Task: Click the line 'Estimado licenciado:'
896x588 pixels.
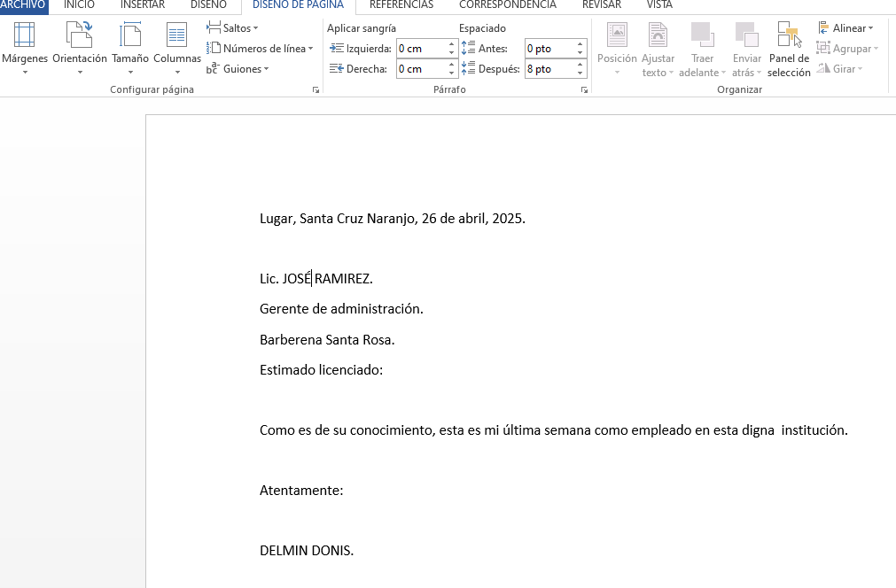Action: tap(321, 370)
